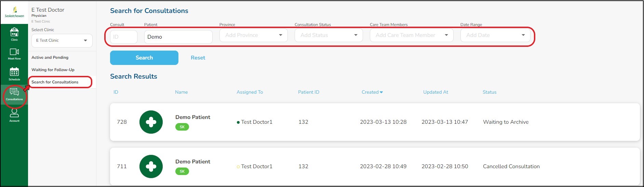Open the Add Status dropdown

tap(328, 35)
